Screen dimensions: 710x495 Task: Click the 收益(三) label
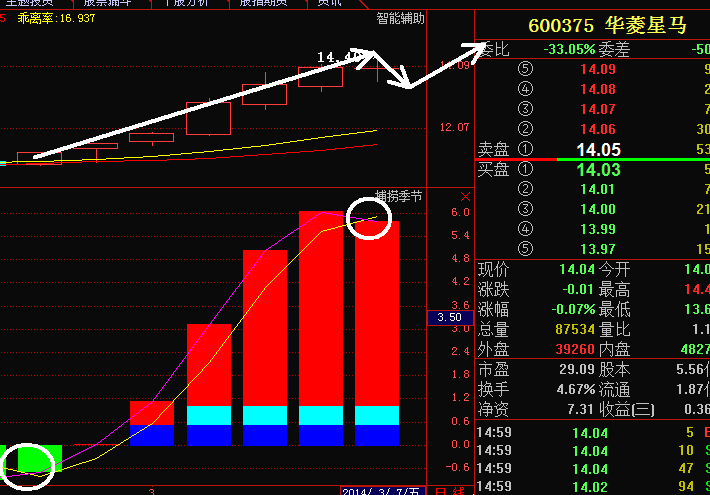(x=627, y=409)
